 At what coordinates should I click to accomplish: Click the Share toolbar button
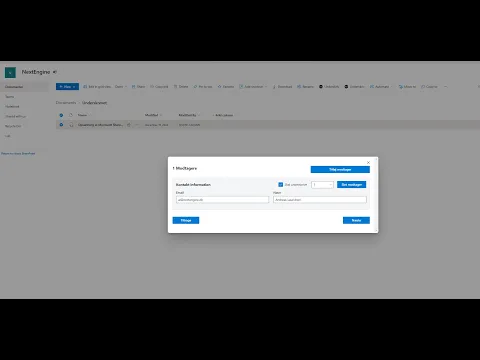coord(138,87)
